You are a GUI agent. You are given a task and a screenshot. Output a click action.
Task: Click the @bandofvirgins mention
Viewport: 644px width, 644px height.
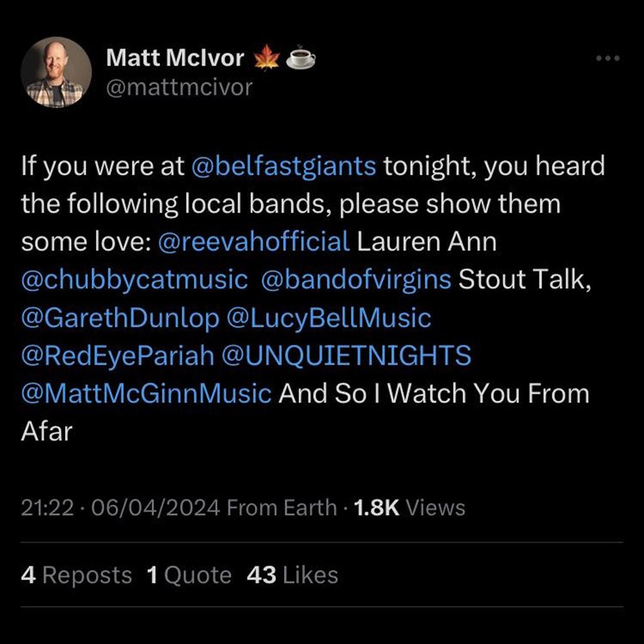point(355,280)
